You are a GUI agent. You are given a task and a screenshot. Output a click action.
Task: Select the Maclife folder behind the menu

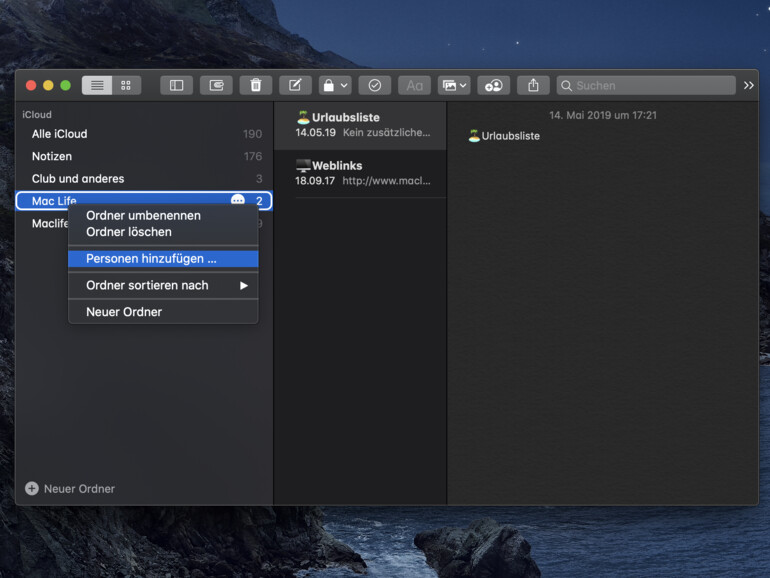point(50,223)
